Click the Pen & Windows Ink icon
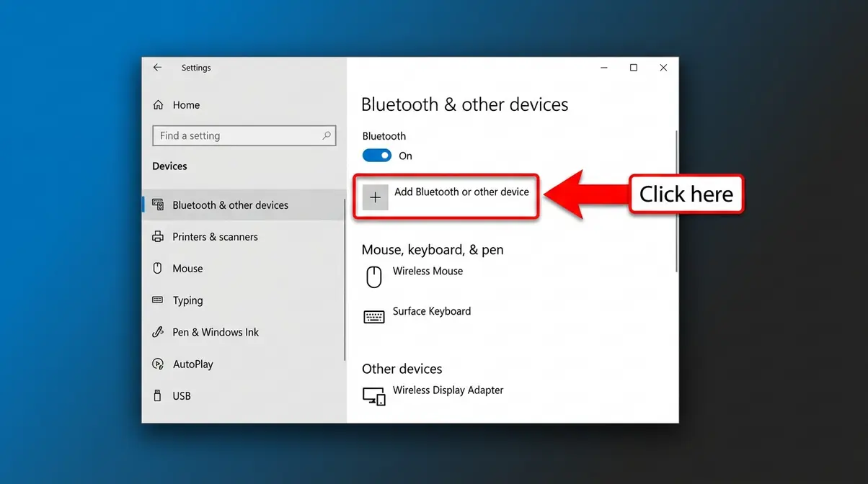The height and width of the screenshot is (484, 868). click(158, 332)
